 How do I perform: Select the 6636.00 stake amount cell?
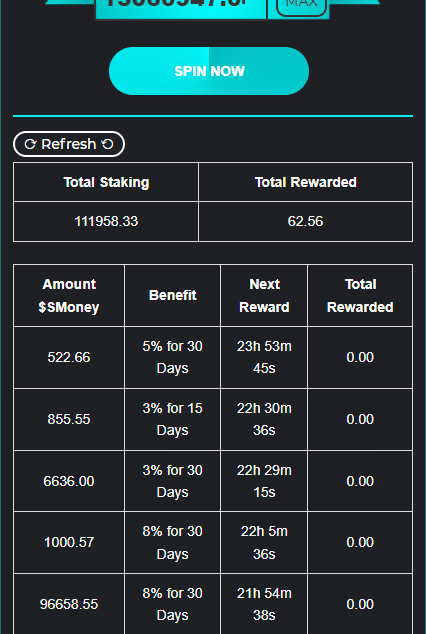69,481
